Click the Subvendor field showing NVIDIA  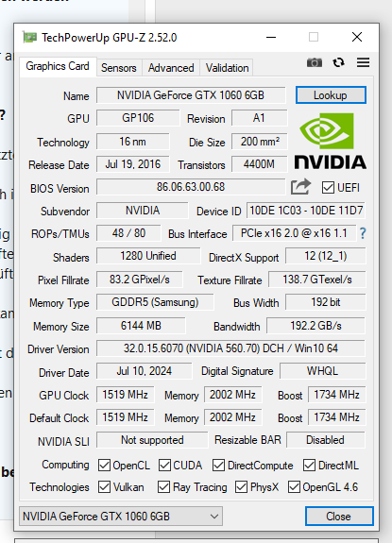pyautogui.click(x=143, y=211)
